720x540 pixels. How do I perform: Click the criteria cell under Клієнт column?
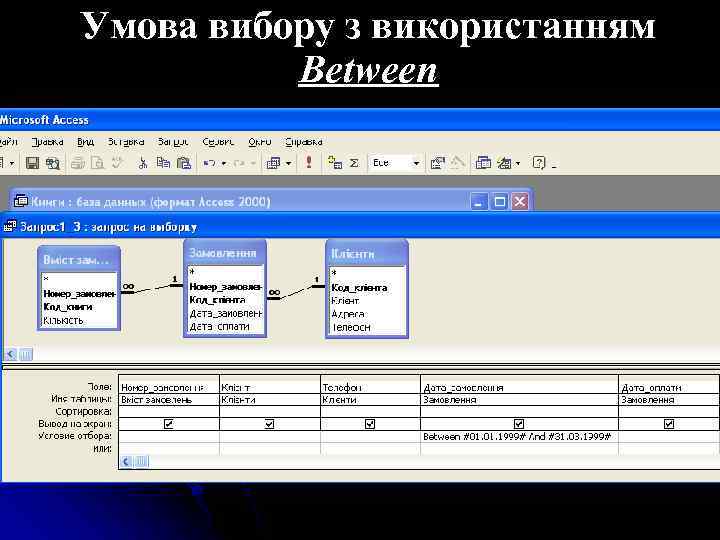(x=270, y=436)
